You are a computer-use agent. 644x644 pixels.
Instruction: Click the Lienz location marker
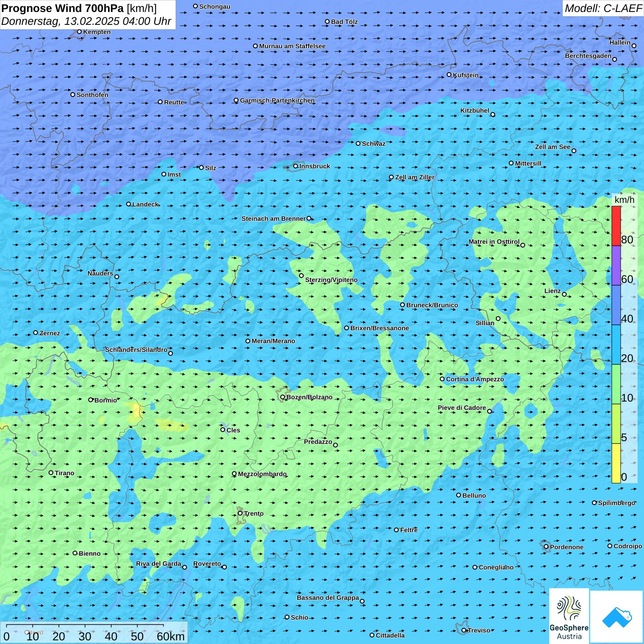tap(564, 294)
